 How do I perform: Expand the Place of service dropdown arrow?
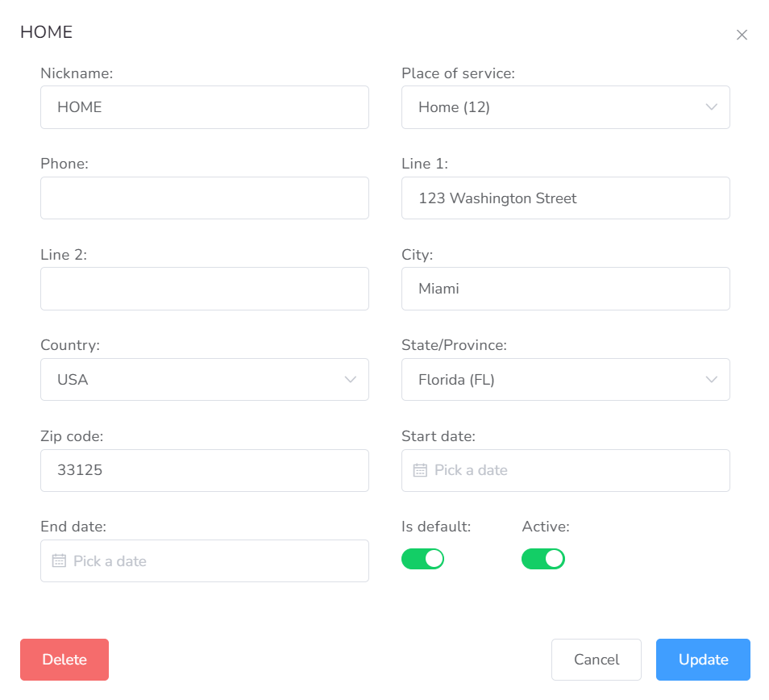pyautogui.click(x=711, y=107)
